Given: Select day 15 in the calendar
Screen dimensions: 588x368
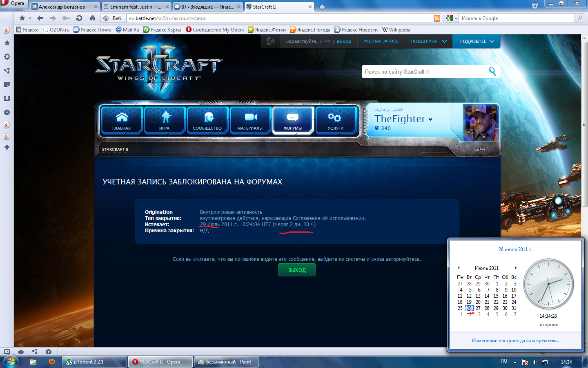Looking at the screenshot, I should [x=496, y=296].
